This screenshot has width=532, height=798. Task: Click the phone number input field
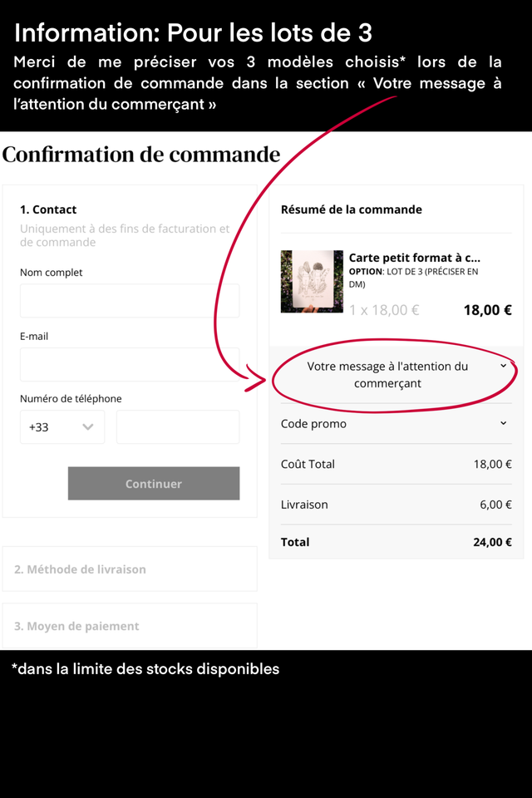[178, 427]
